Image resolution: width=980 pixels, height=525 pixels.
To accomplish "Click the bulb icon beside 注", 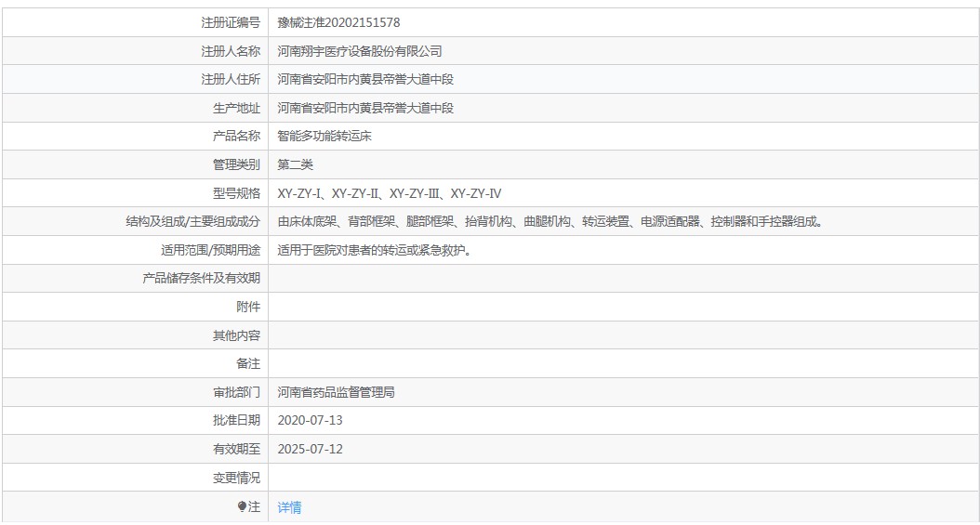I will pos(242,507).
